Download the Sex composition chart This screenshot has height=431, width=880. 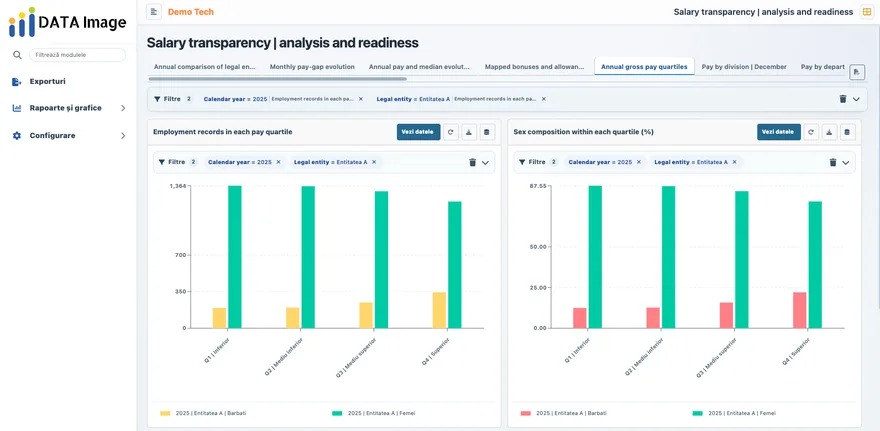(829, 132)
